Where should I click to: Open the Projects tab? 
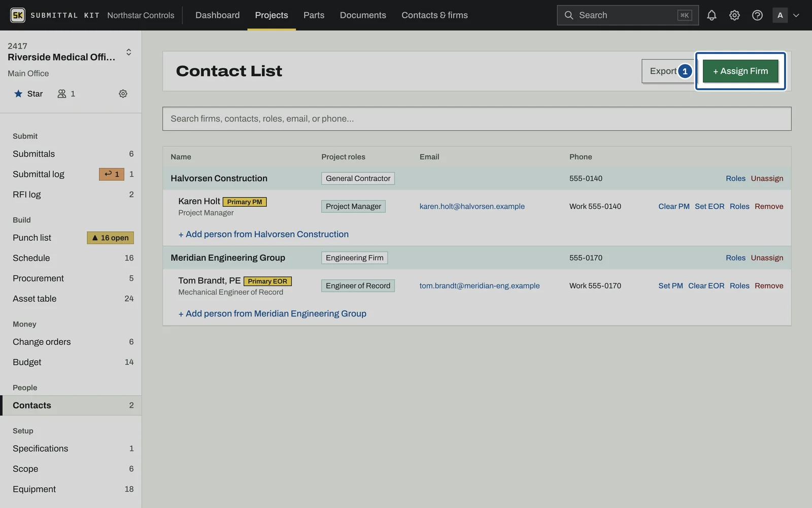[x=272, y=15]
